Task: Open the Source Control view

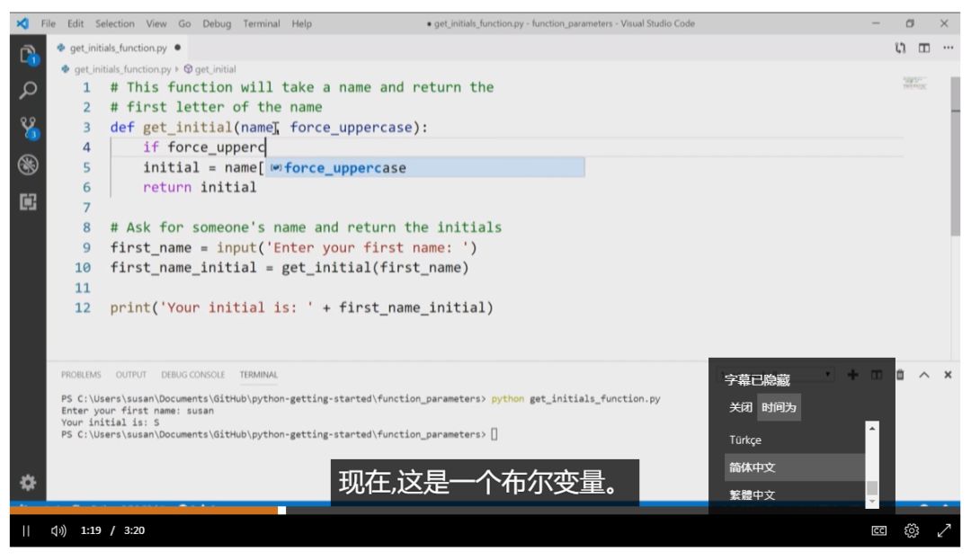Action: pos(28,128)
